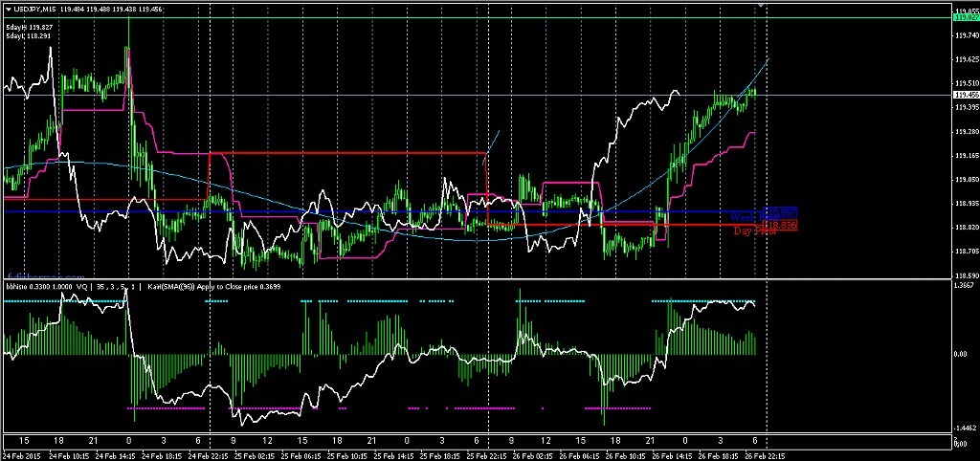Click the 5dayL 118.291 label
The width and height of the screenshot is (980, 461).
28,36
